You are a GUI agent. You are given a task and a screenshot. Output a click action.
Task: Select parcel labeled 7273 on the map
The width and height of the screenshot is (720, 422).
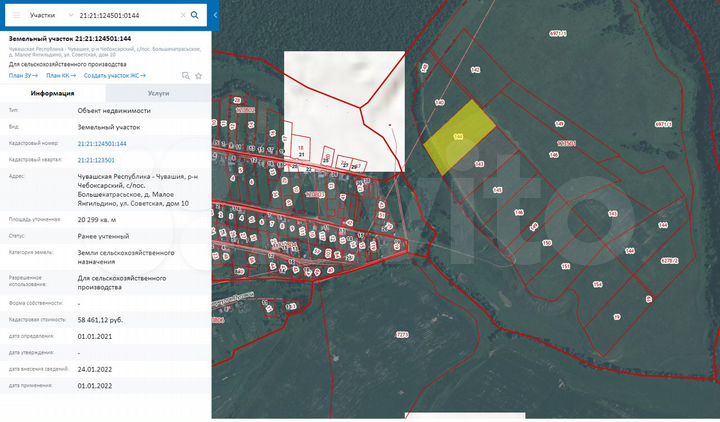click(x=402, y=333)
